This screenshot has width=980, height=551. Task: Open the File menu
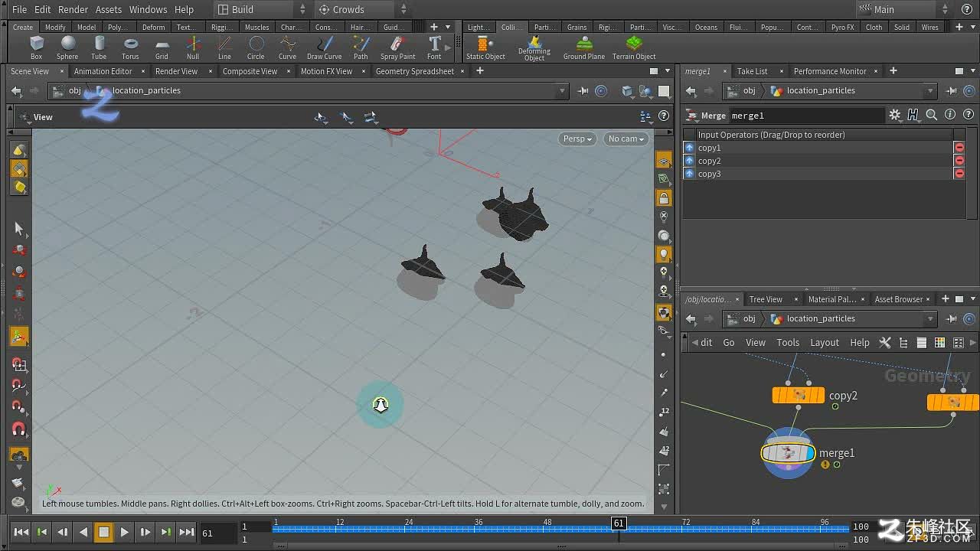pos(19,9)
